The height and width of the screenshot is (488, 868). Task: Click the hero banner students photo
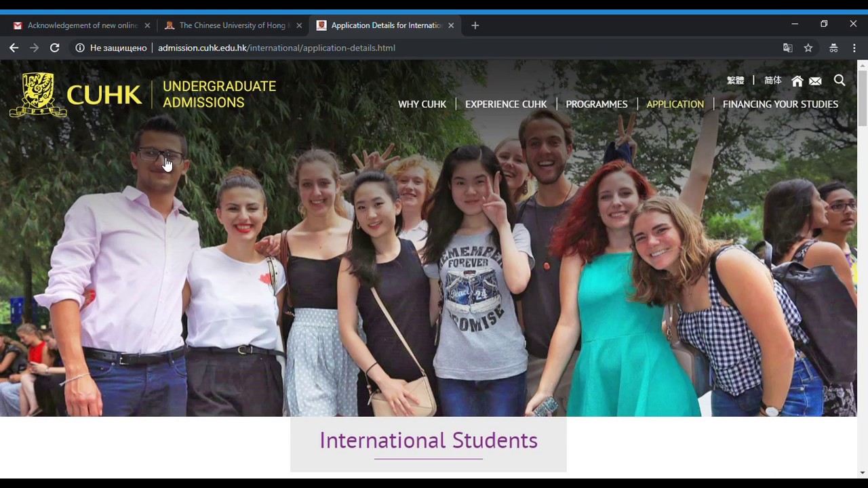pos(429,238)
